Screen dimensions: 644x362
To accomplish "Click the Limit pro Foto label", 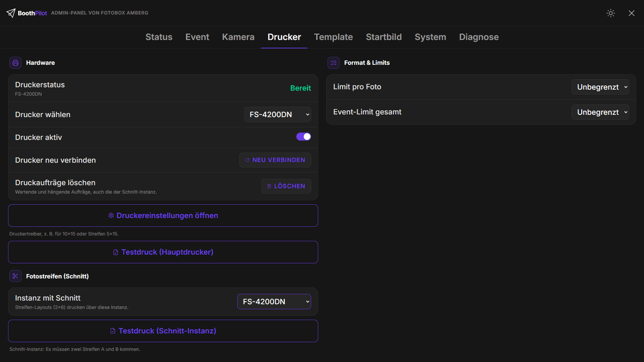I will pos(357,87).
